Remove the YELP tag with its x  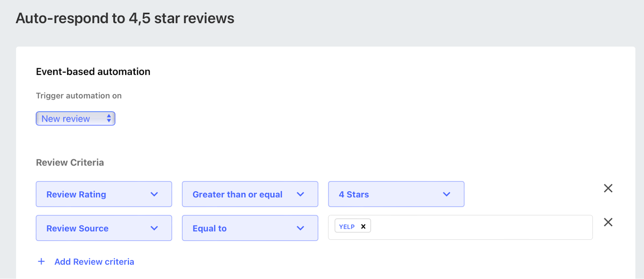[x=363, y=226]
